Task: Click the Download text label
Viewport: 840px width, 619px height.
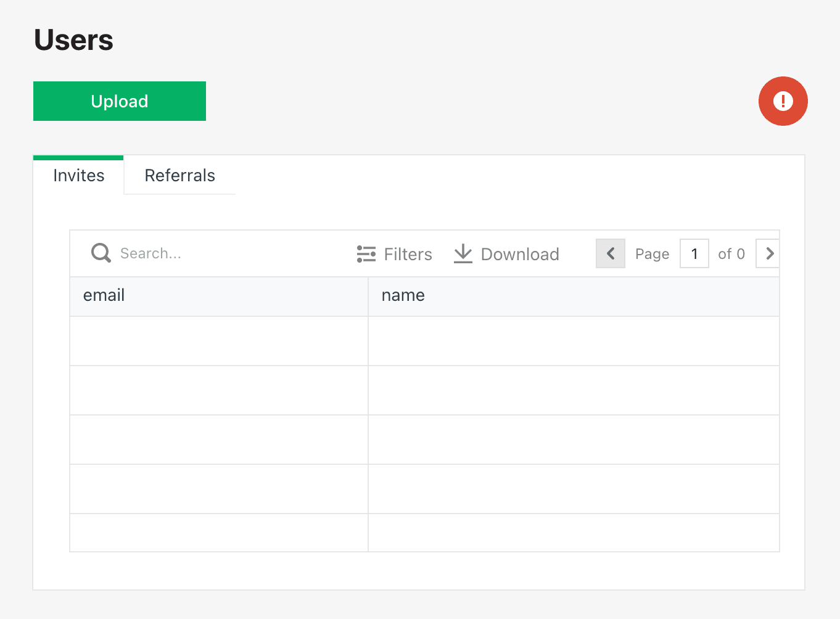Action: [520, 254]
